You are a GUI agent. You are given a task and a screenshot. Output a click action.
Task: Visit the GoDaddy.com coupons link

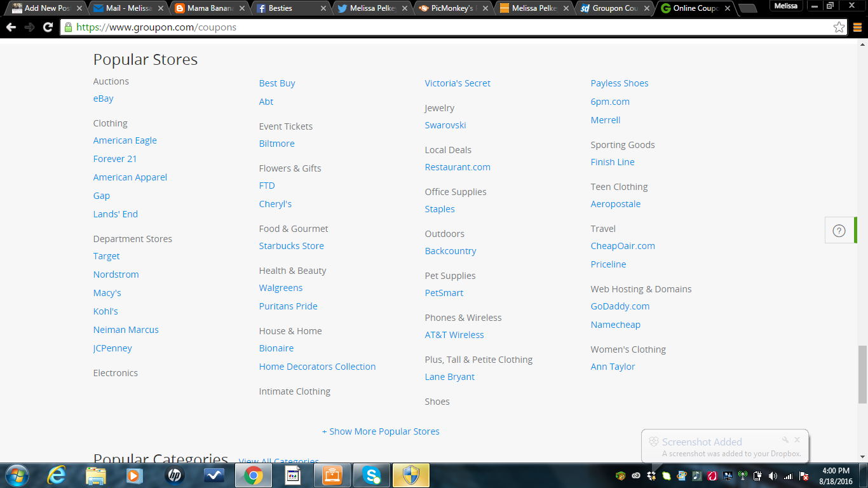[620, 306]
